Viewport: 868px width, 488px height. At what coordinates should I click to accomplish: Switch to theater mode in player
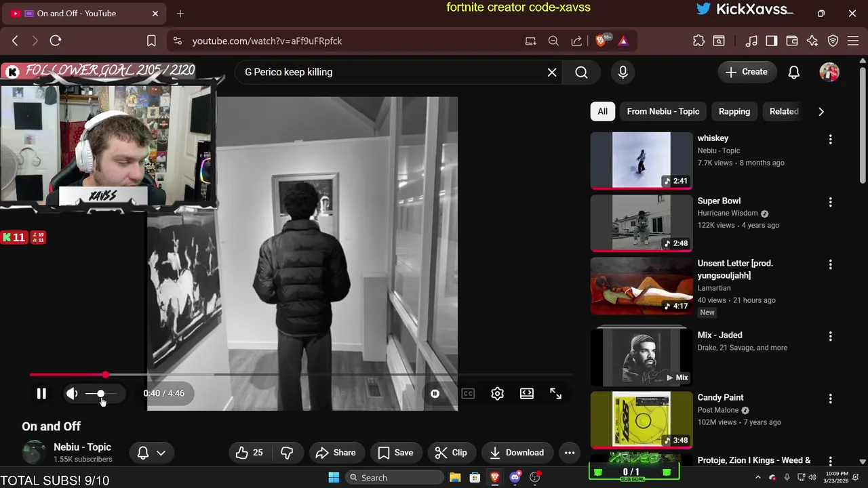[526, 393]
